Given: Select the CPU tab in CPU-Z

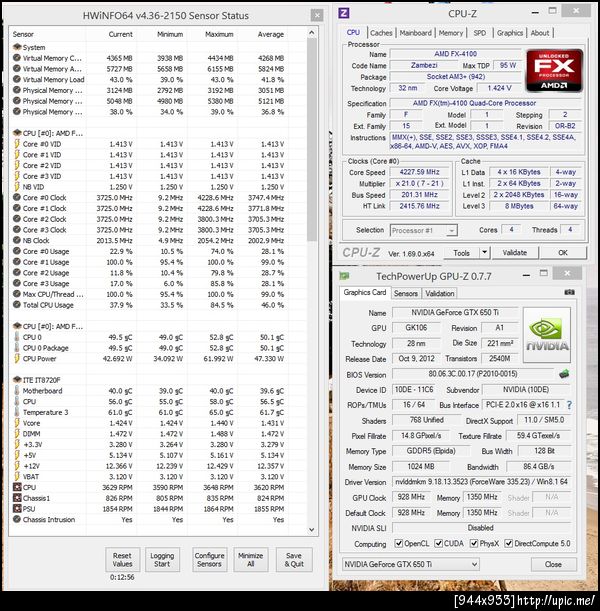Looking at the screenshot, I should coord(353,32).
